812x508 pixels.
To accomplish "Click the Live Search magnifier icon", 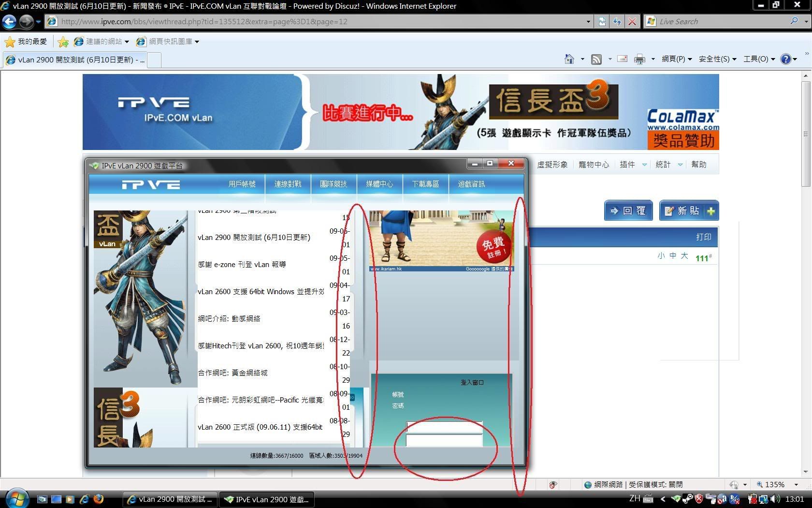I will coord(794,21).
